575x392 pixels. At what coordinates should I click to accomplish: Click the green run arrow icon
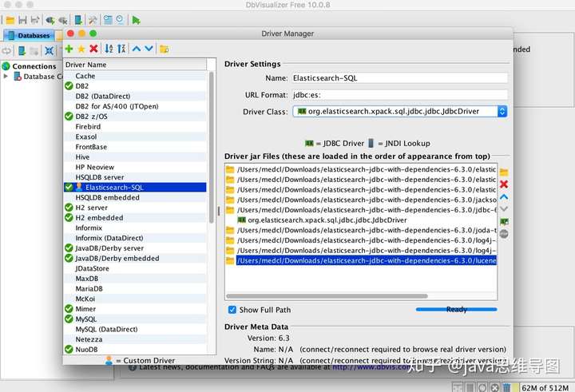coord(136,20)
